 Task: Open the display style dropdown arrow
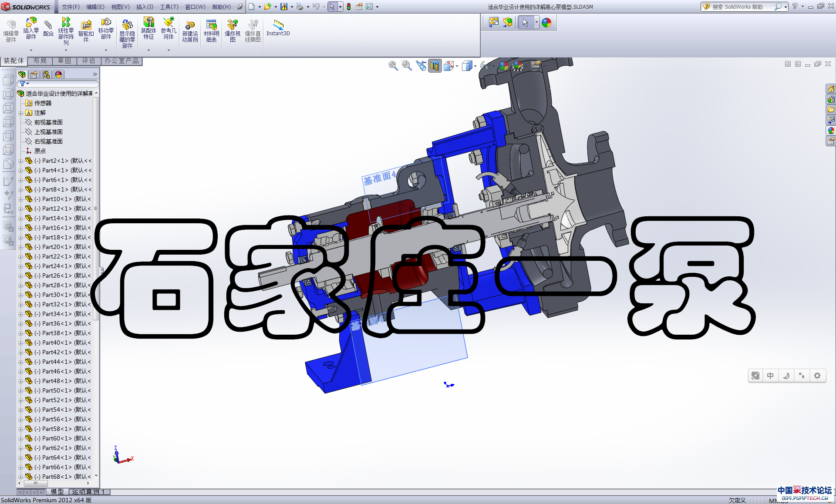click(x=475, y=66)
